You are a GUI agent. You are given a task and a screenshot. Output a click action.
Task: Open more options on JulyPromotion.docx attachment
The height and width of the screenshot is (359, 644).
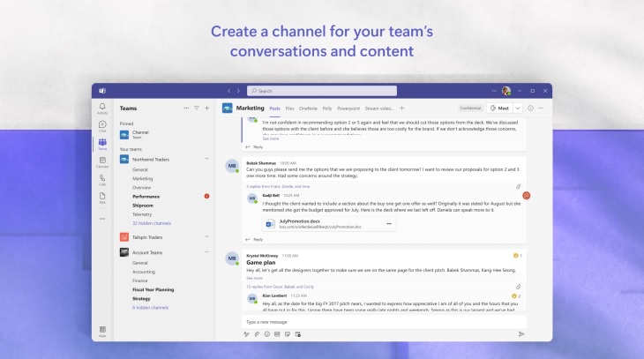389,224
